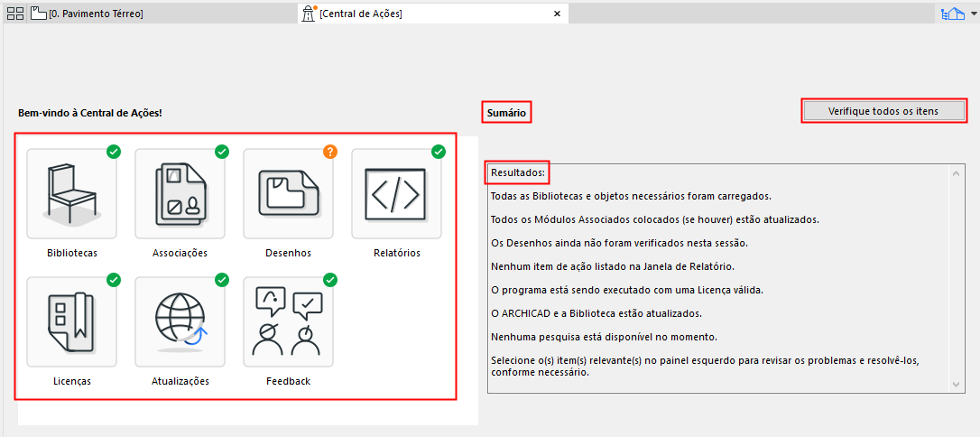980x437 pixels.
Task: Click the Relatórios label text
Action: [x=397, y=253]
